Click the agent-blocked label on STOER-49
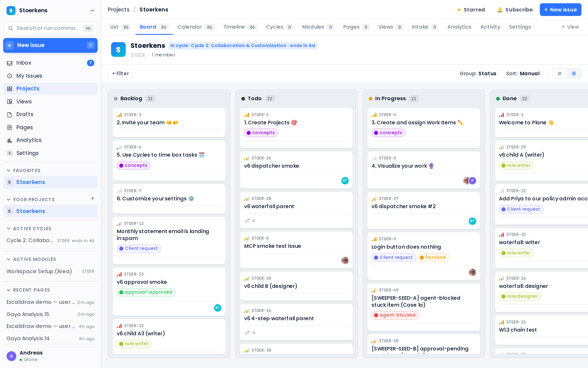The width and height of the screenshot is (588, 368). click(x=395, y=315)
